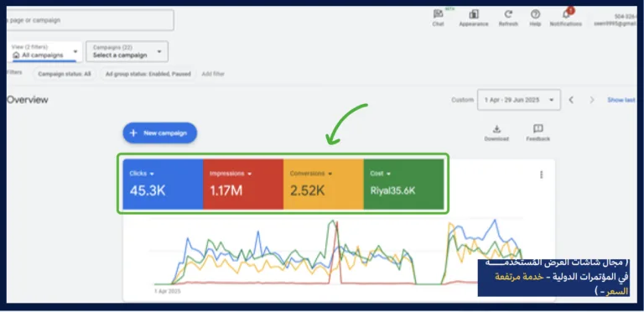Open the Help icon
644x312 pixels.
(x=535, y=18)
